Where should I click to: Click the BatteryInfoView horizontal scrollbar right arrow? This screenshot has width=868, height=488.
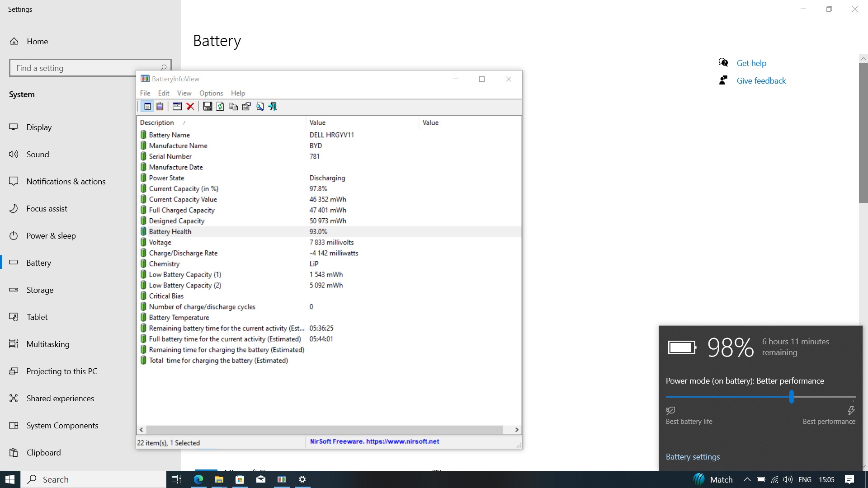pyautogui.click(x=517, y=430)
